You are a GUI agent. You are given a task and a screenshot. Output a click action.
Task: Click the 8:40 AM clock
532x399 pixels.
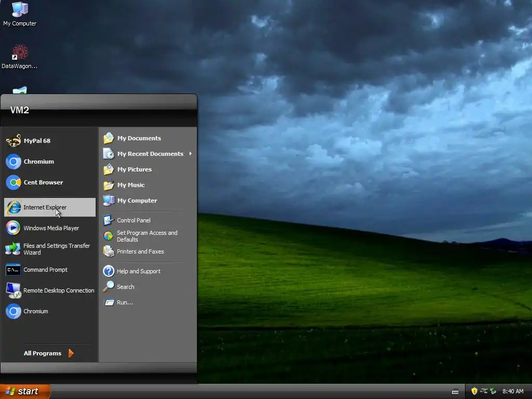513,391
